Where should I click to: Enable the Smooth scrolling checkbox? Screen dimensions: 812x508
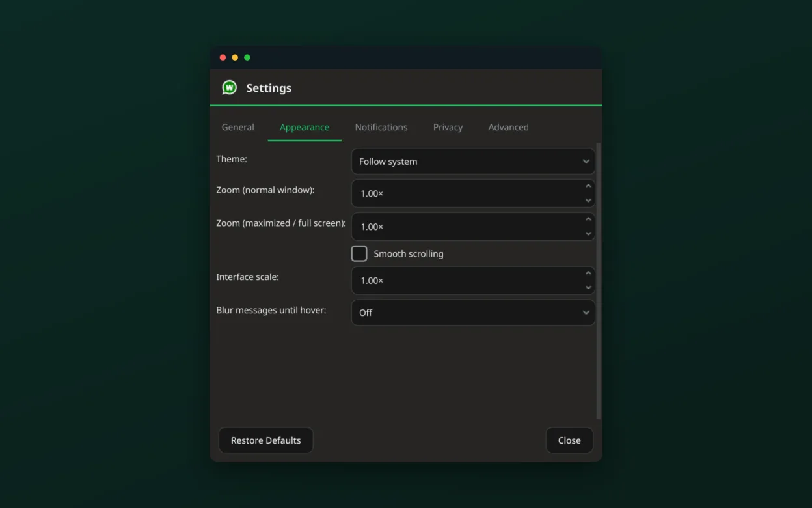tap(359, 253)
